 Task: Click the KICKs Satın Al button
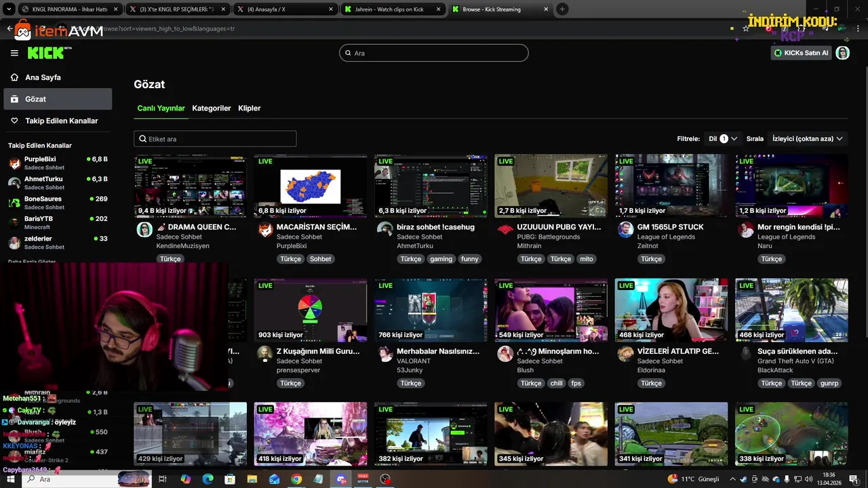point(801,53)
